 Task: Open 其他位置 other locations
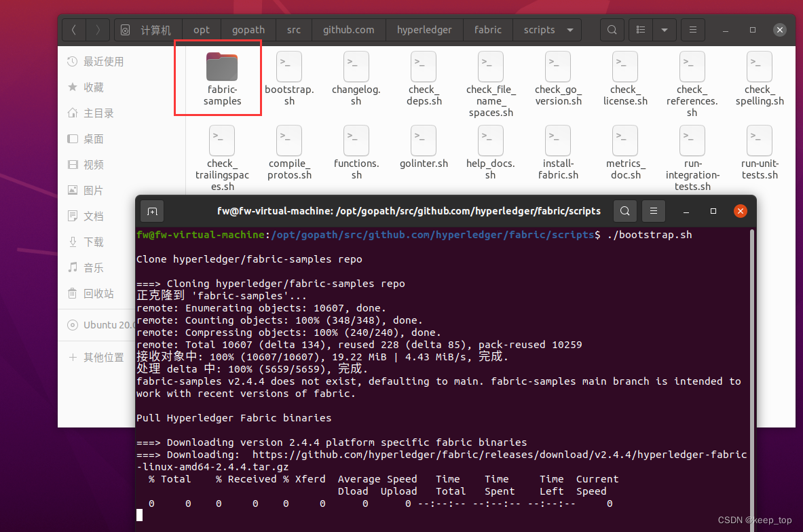click(x=97, y=358)
